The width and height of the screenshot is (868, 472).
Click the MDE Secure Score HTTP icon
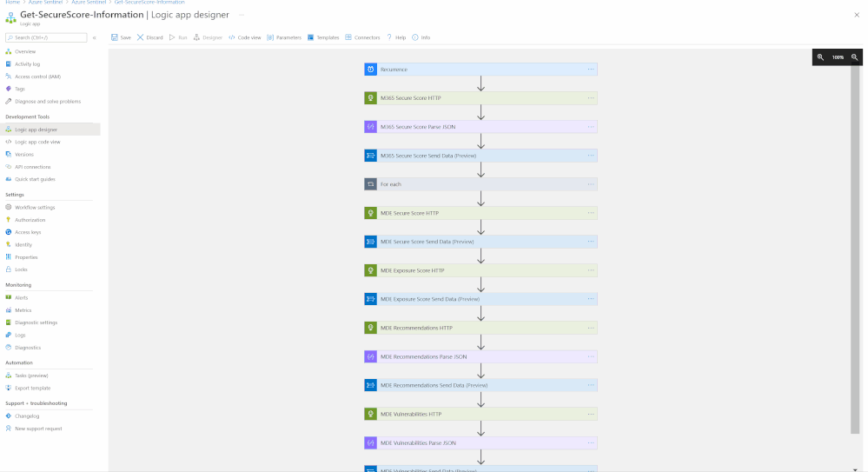[x=370, y=213]
